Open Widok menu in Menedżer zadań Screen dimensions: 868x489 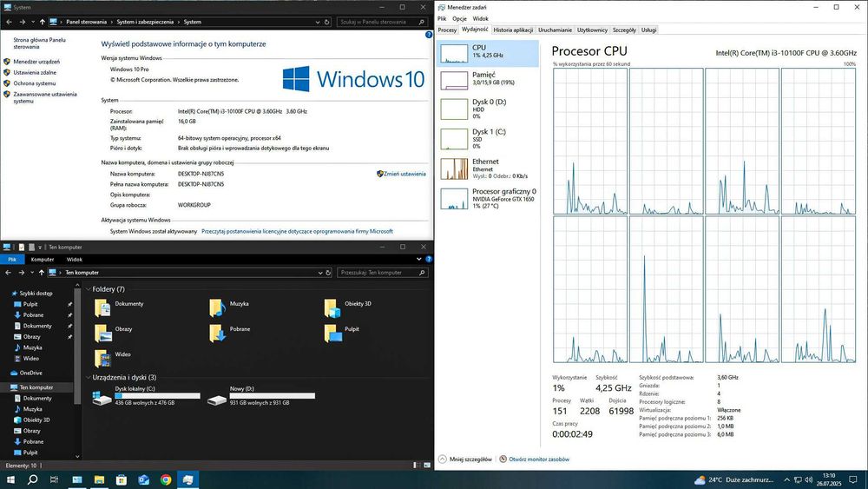tap(481, 18)
